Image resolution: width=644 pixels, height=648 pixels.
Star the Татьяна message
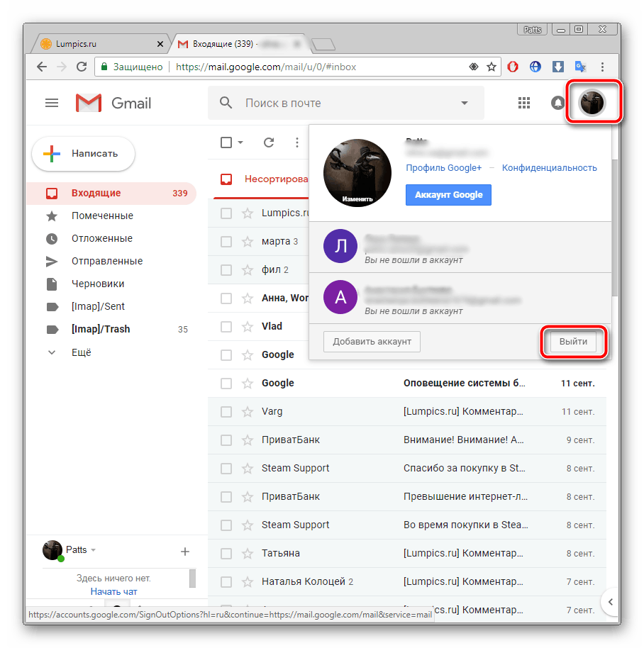(x=248, y=554)
